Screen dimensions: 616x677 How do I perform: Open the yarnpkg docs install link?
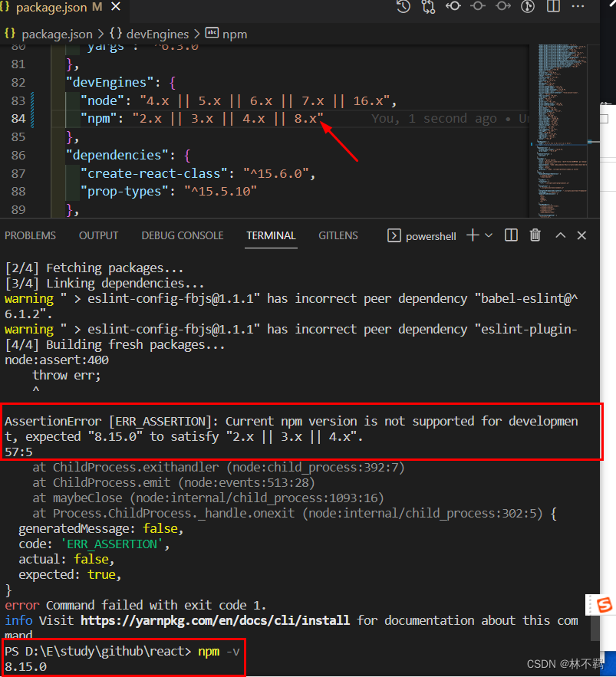[215, 620]
